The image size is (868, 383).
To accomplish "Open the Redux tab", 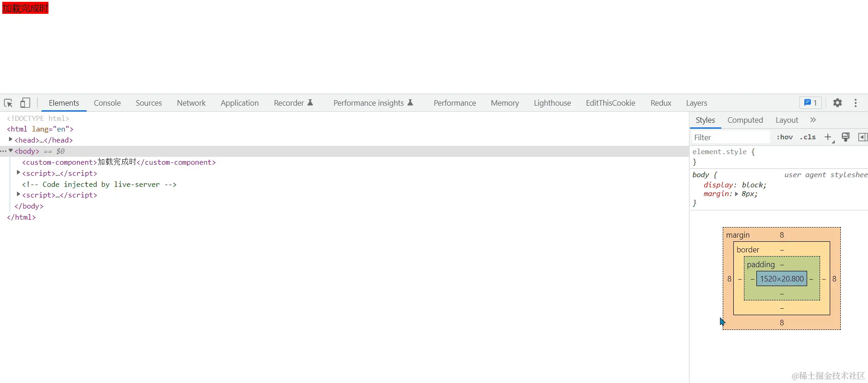I will tap(661, 103).
